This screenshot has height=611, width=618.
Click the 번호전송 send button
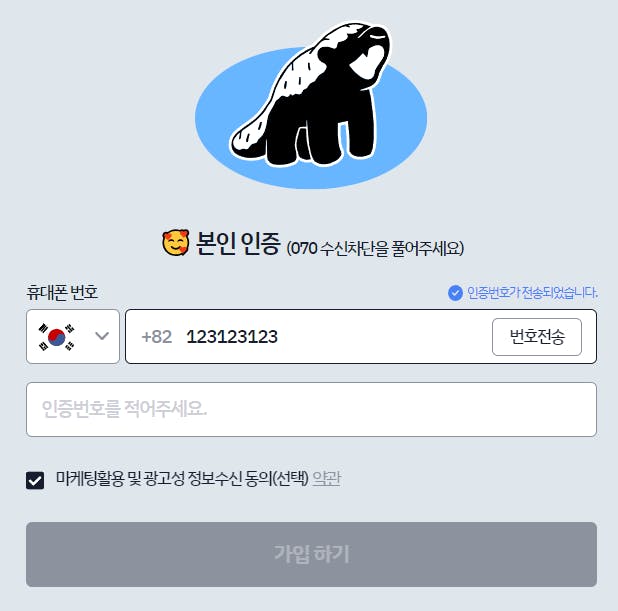pyautogui.click(x=537, y=337)
